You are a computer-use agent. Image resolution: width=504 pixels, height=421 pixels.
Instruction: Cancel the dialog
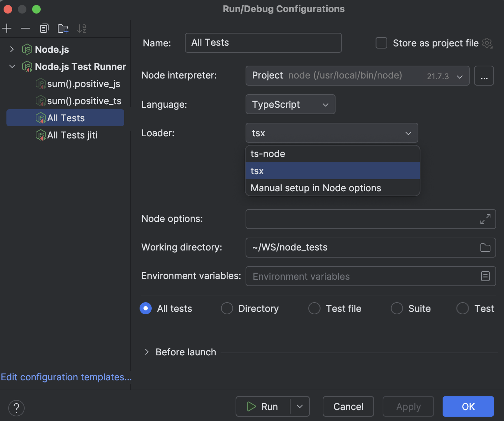(348, 406)
